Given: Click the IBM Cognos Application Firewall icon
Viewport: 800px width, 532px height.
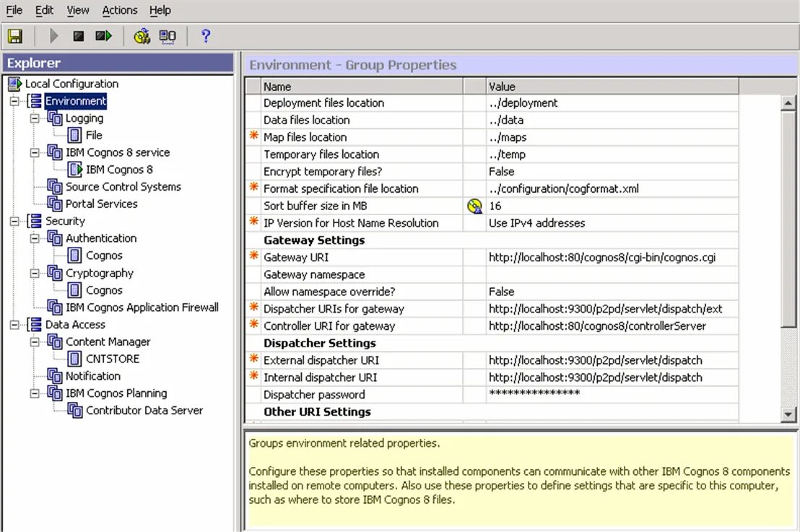Looking at the screenshot, I should tap(55, 307).
